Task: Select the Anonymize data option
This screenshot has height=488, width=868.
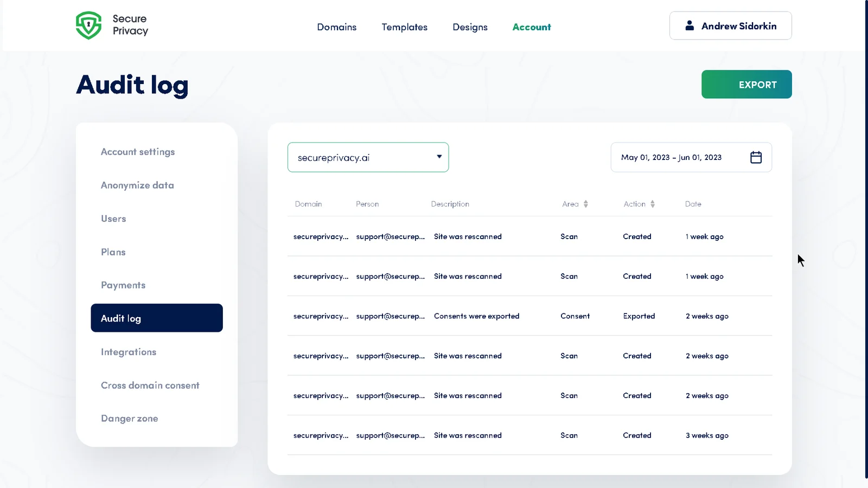Action: click(x=137, y=185)
